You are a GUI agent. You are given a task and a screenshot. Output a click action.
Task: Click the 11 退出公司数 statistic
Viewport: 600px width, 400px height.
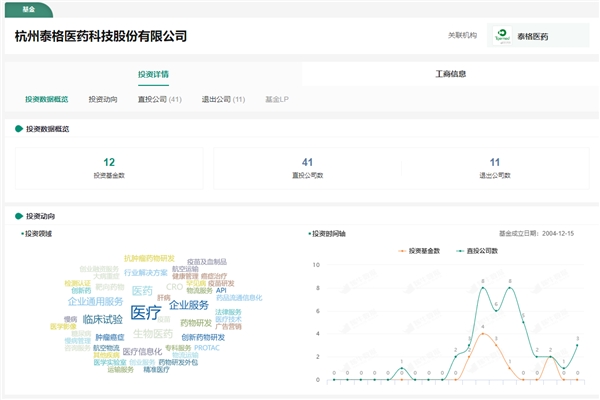pos(495,168)
